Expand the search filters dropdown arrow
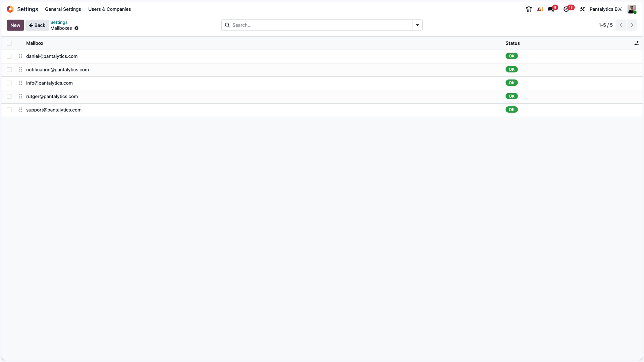The height and width of the screenshot is (362, 644). tap(417, 25)
